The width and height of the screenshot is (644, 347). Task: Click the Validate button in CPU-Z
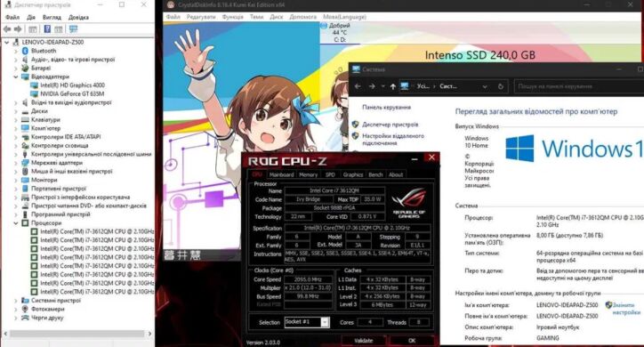coord(364,341)
